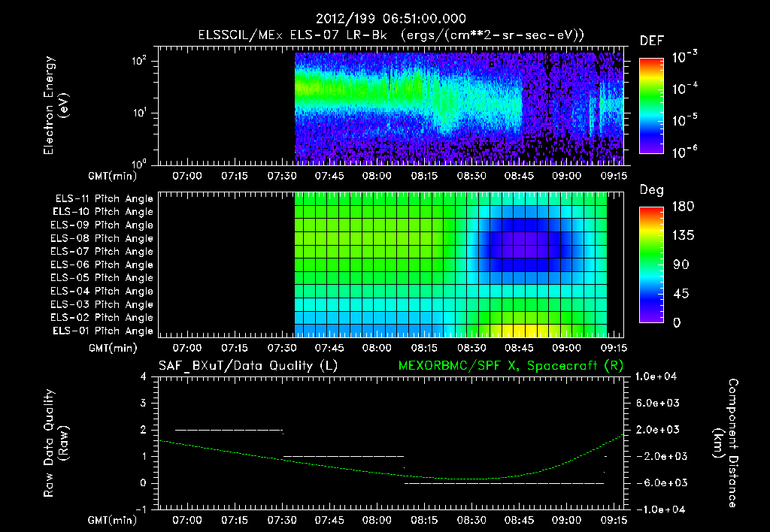Click the data quality line at level 1
The width and height of the screenshot is (770, 532).
344,456
